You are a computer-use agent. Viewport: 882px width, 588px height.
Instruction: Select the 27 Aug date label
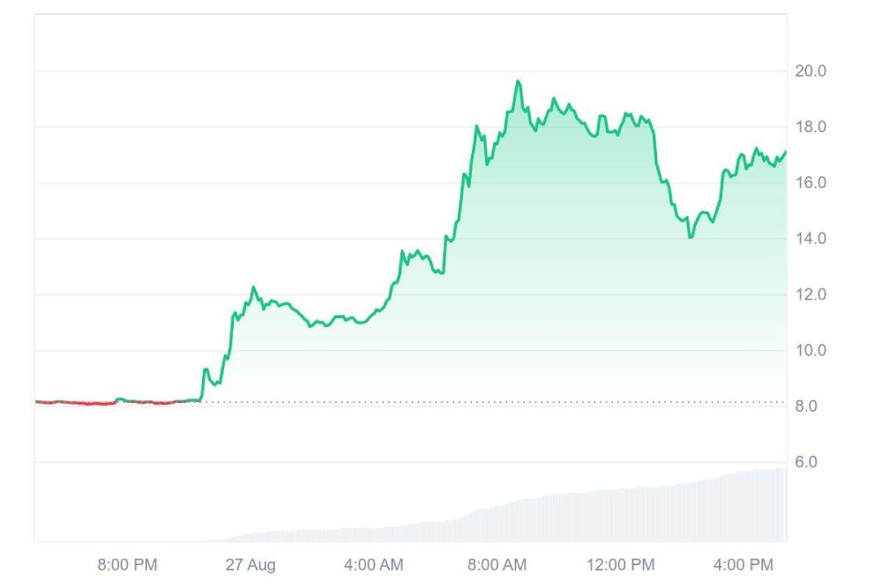[x=249, y=564]
